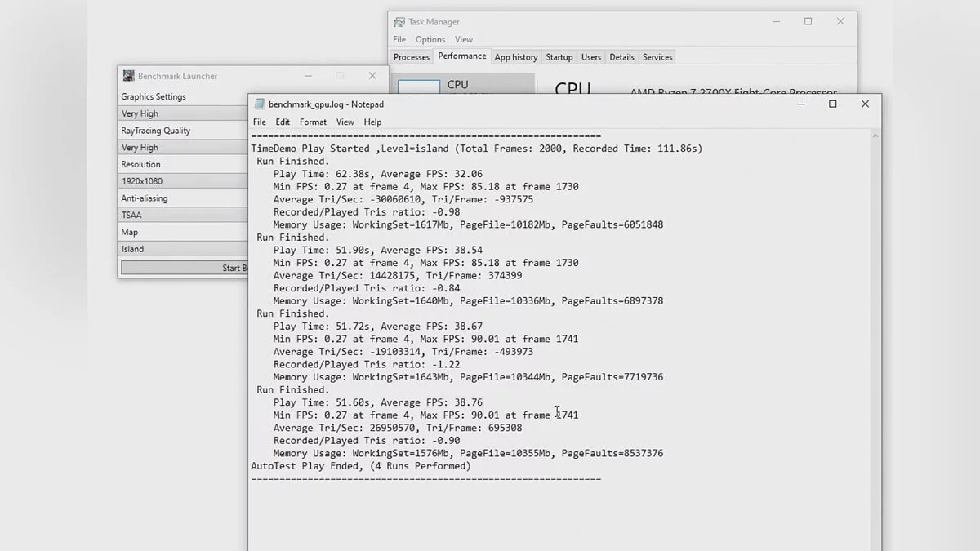
Task: Click the Notepad document icon in title bar
Action: click(x=260, y=104)
